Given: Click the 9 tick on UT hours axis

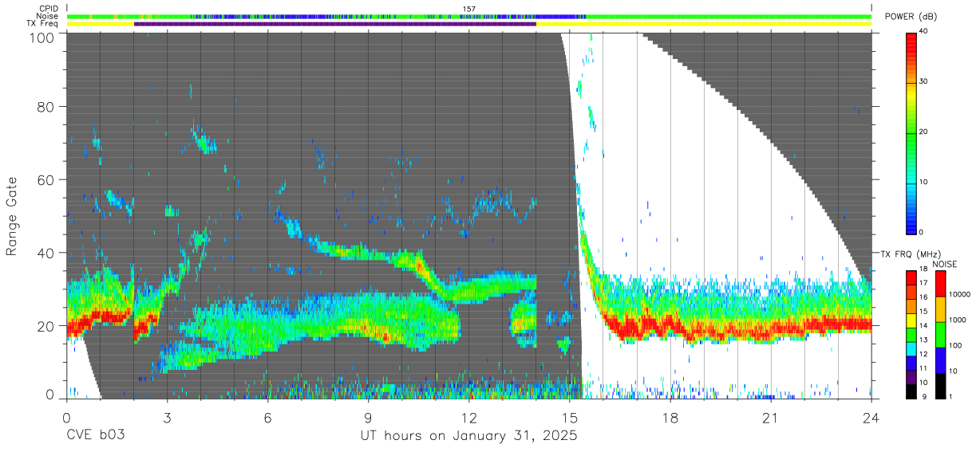Looking at the screenshot, I should [368, 417].
